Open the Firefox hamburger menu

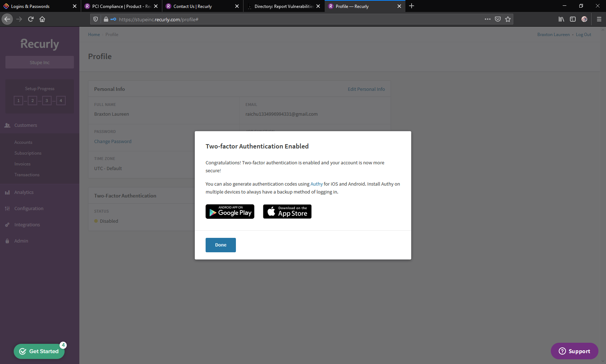pos(599,19)
